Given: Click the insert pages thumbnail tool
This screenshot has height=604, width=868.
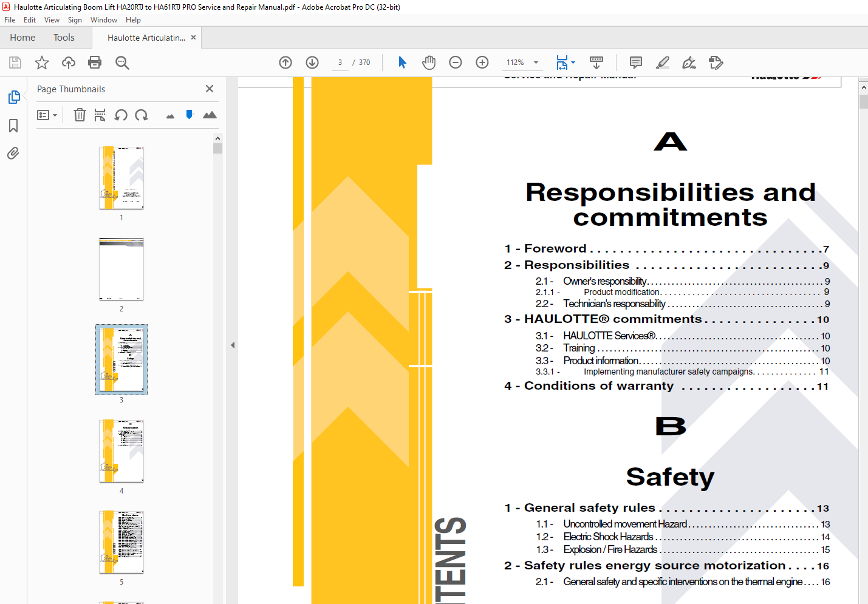Looking at the screenshot, I should pyautogui.click(x=100, y=115).
